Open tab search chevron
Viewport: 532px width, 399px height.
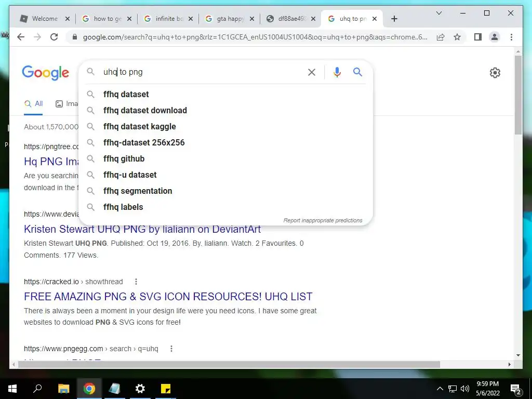coord(438,13)
